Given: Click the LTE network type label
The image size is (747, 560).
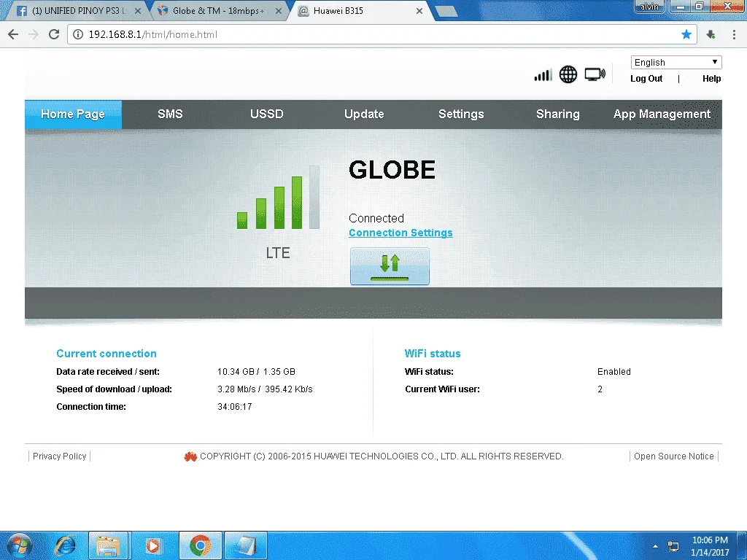Looking at the screenshot, I should coord(278,253).
